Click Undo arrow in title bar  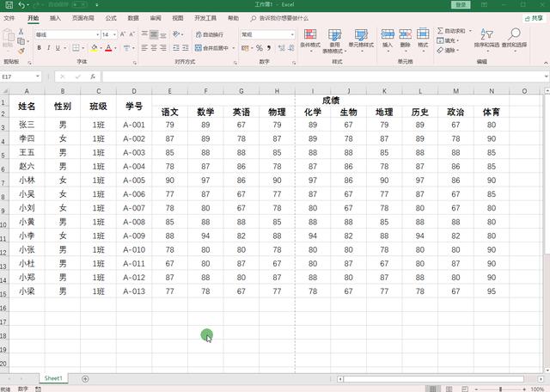coord(21,5)
